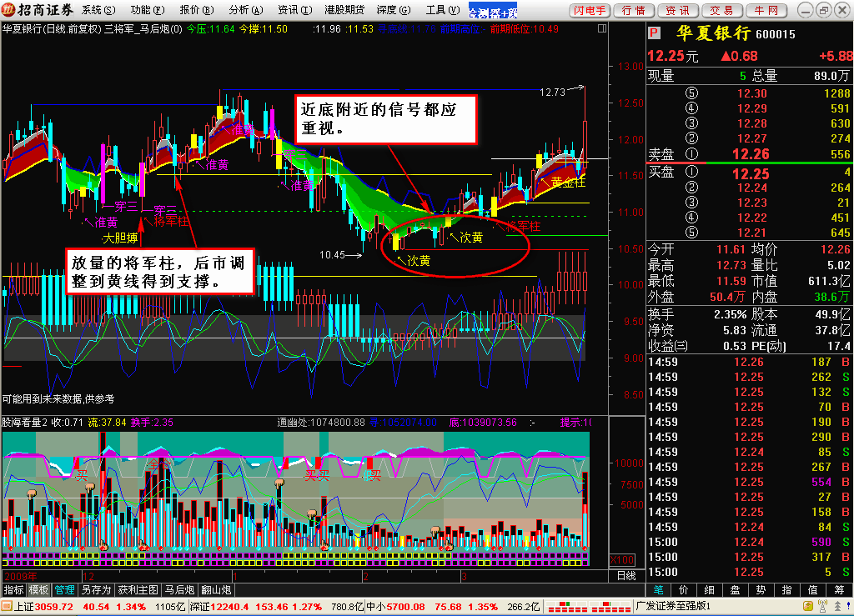The image size is (854, 616).
Task: Click the 中小 index value 5700.08
Action: pyautogui.click(x=406, y=607)
